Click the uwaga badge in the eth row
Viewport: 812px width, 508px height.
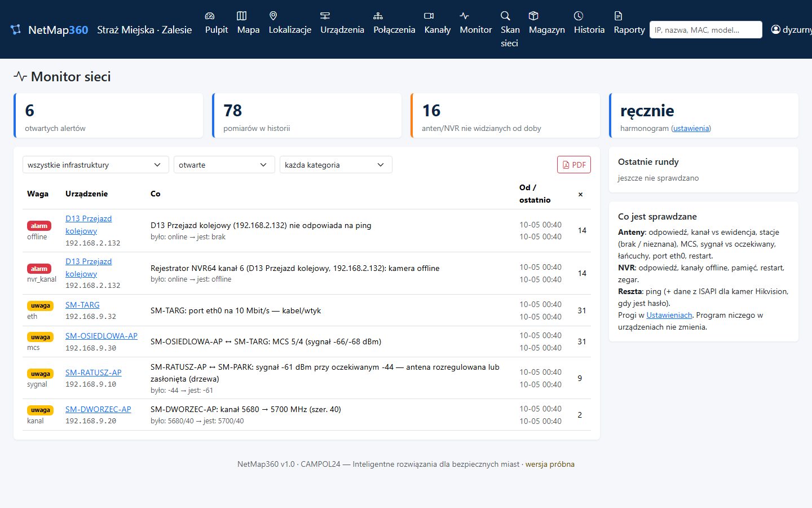click(41, 305)
